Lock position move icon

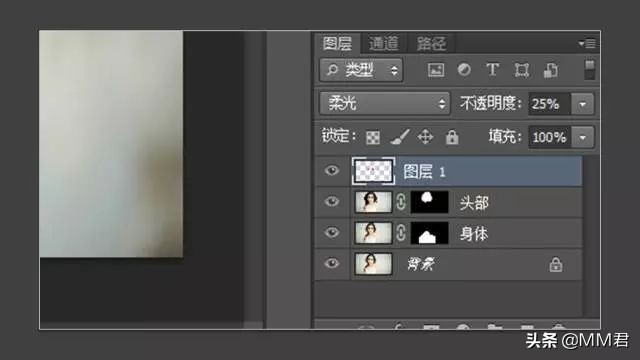[x=425, y=137]
